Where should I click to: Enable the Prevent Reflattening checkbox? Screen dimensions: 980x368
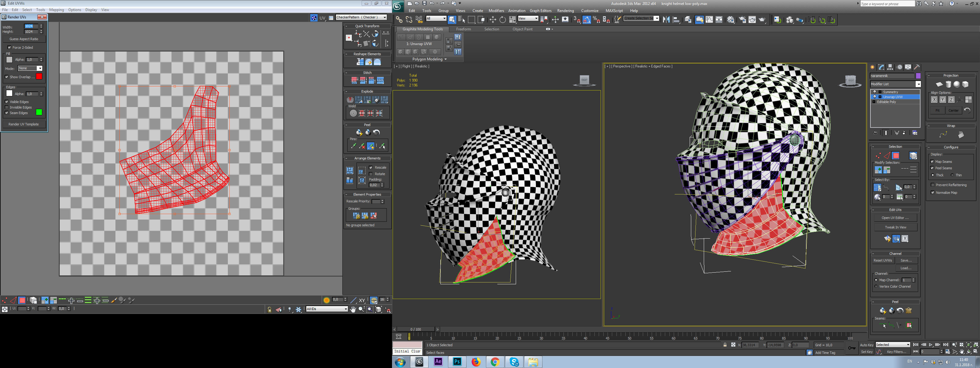(x=933, y=185)
